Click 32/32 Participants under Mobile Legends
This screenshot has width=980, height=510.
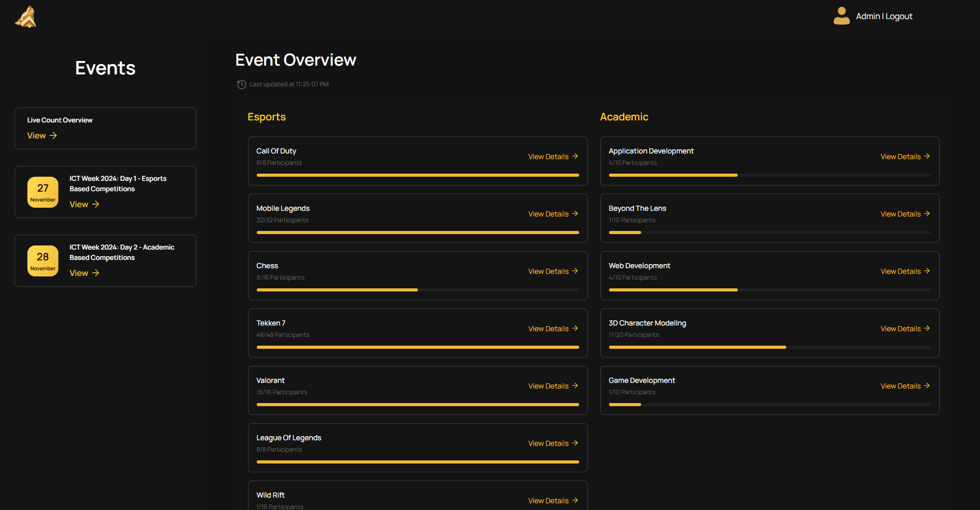coord(283,220)
